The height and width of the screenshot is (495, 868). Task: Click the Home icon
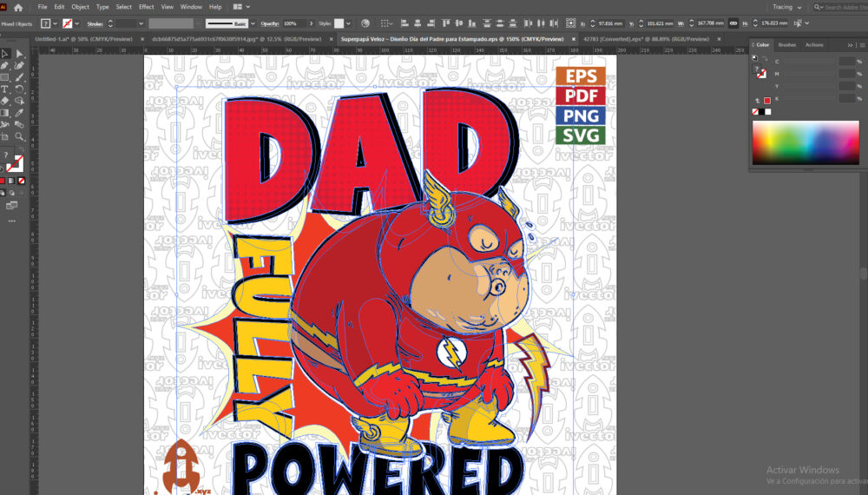click(x=18, y=7)
